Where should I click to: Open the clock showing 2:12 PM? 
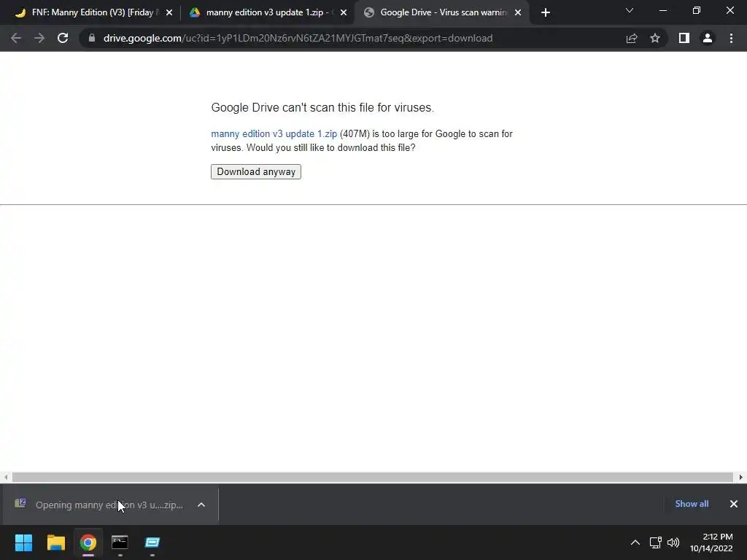click(x=711, y=542)
